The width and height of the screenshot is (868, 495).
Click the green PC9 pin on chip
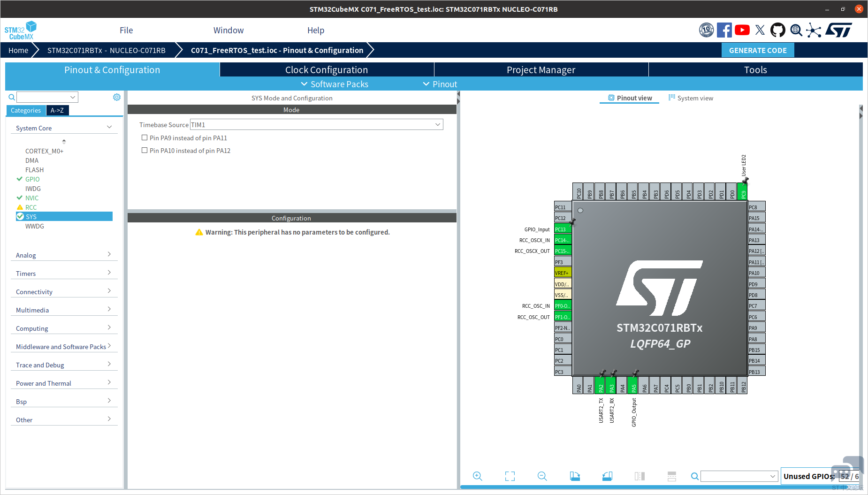point(743,191)
